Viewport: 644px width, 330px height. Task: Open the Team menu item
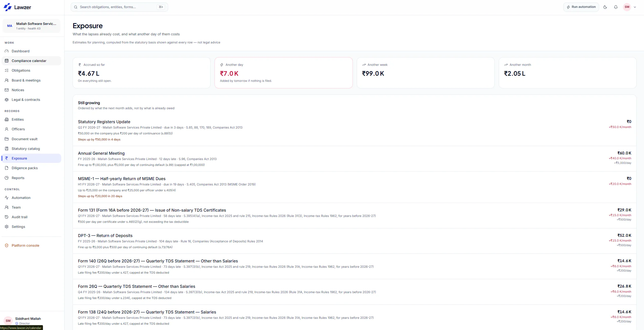31,207
